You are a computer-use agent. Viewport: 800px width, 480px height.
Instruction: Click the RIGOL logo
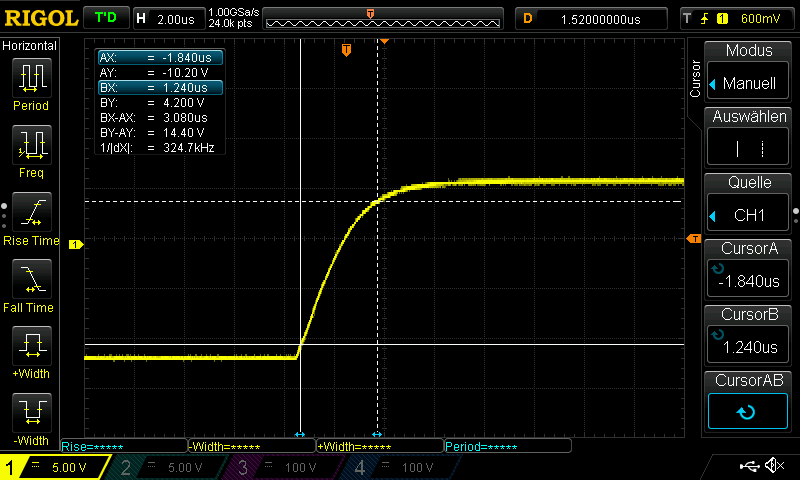coord(40,18)
